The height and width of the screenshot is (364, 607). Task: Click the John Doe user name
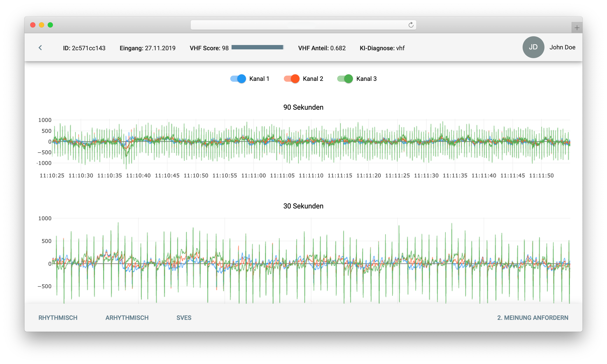click(562, 47)
